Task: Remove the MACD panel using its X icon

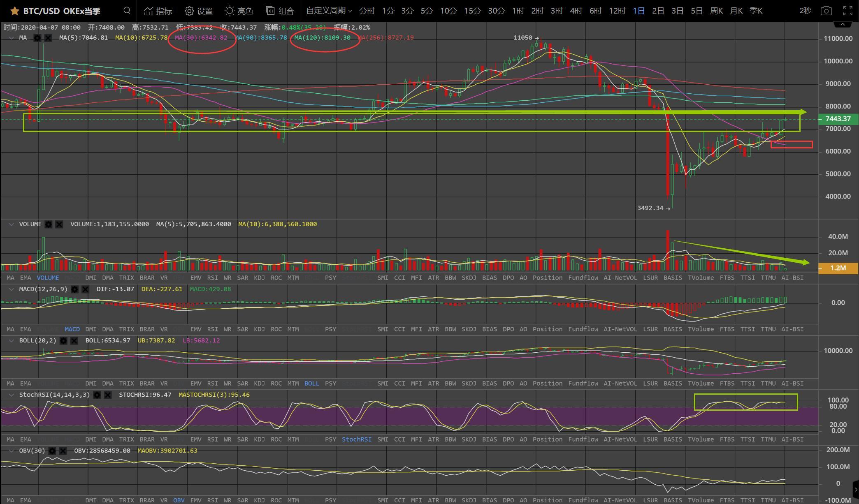Action: tap(85, 289)
